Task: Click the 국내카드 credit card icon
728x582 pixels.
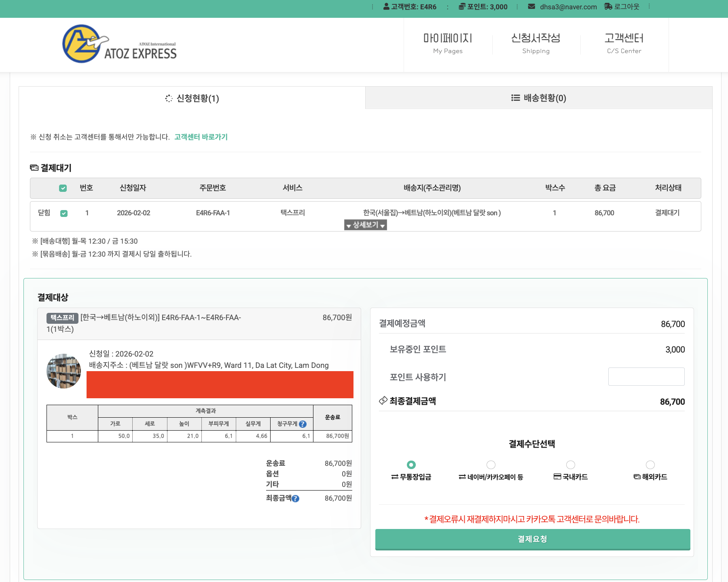Action: pos(557,477)
